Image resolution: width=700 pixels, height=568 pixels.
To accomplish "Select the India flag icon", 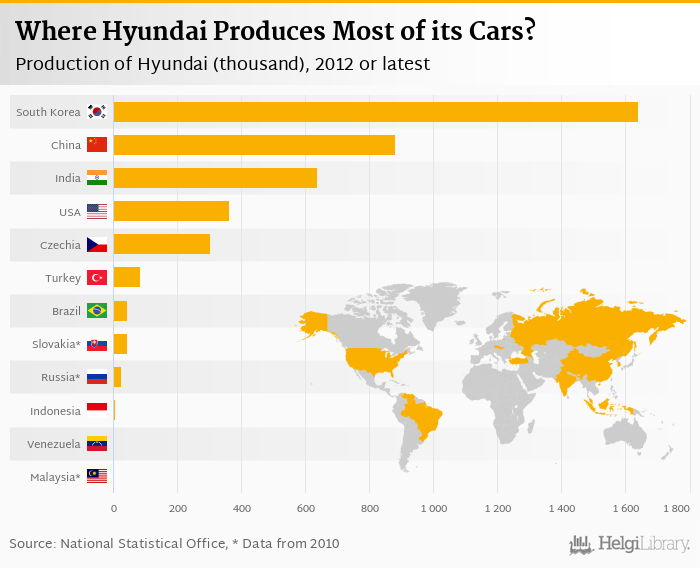I will coord(97,178).
